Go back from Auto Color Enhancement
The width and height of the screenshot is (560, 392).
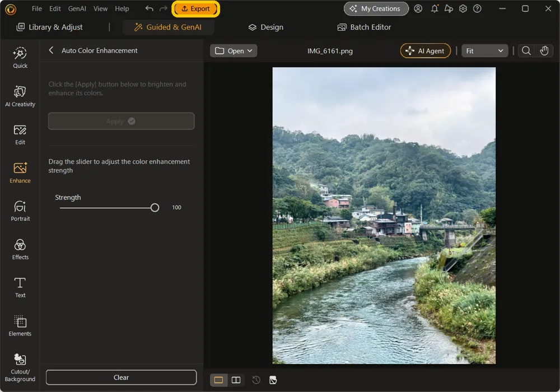point(51,50)
